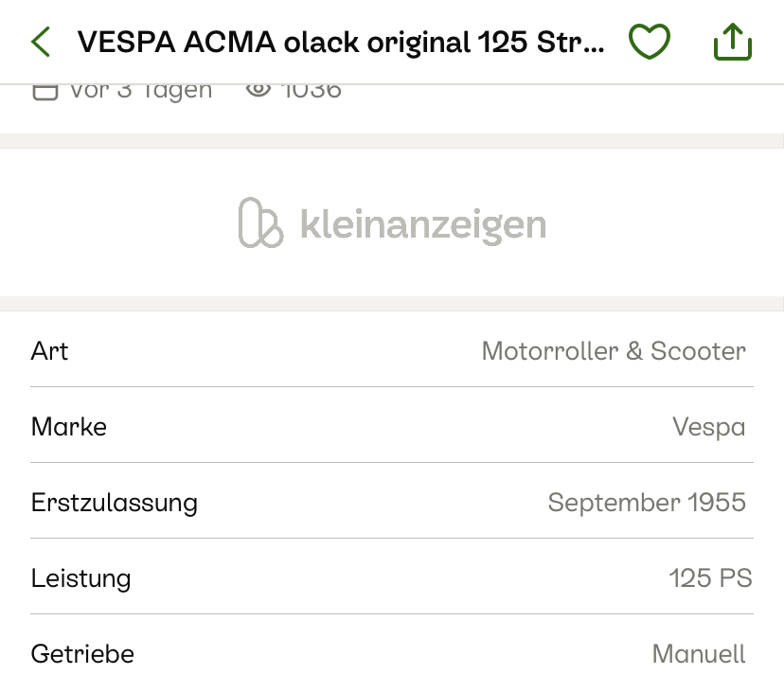Viewport: 784px width, 692px height.
Task: Select the Marke row label
Action: point(69,427)
